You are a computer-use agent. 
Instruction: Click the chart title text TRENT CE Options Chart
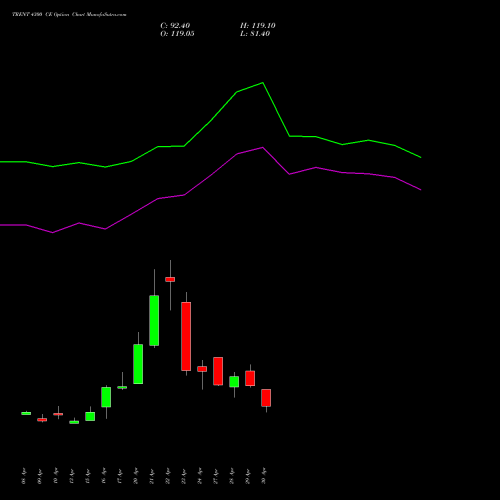(69, 14)
